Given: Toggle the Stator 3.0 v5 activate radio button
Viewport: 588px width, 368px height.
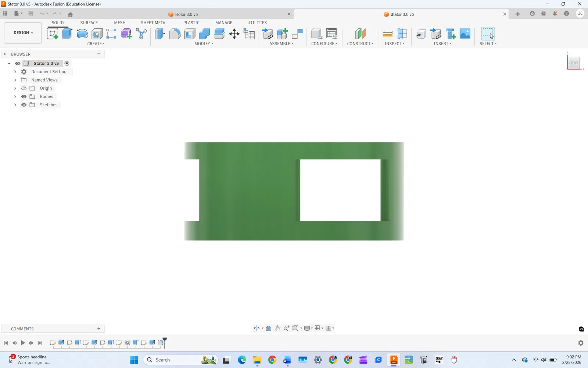Looking at the screenshot, I should click(67, 63).
